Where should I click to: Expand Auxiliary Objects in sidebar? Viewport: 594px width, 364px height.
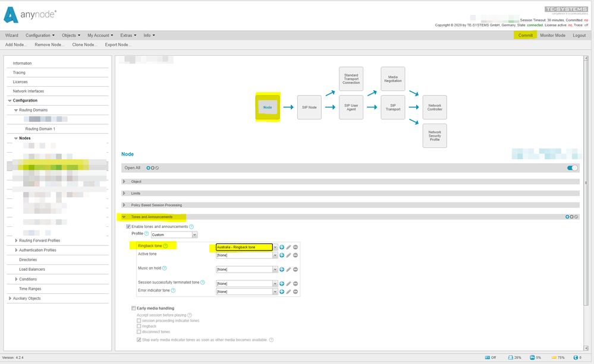[10, 298]
